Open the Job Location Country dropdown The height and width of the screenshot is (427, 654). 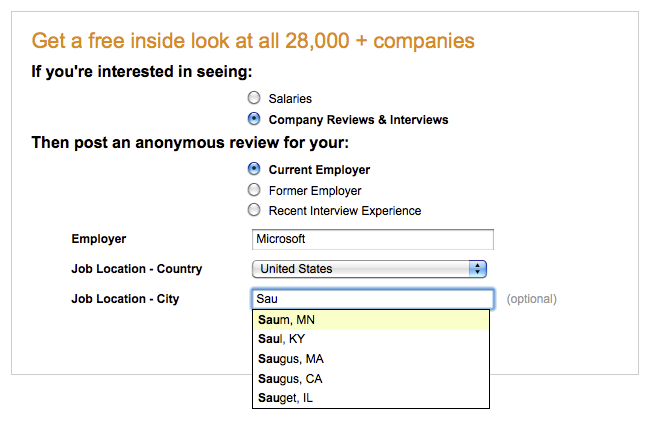pos(369,269)
